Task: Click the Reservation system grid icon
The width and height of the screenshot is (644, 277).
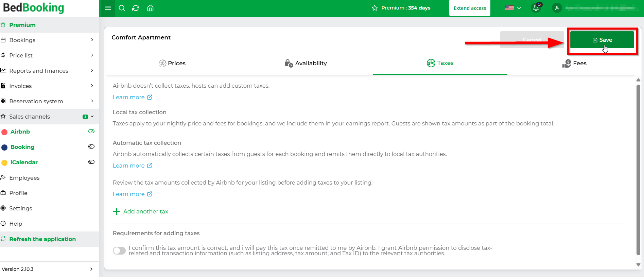Action: coord(3,101)
